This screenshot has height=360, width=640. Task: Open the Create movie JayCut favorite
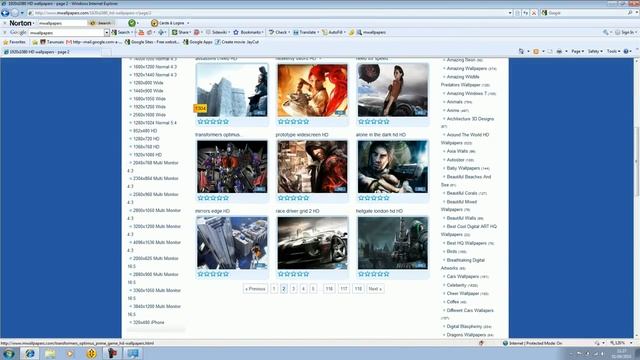coord(237,42)
